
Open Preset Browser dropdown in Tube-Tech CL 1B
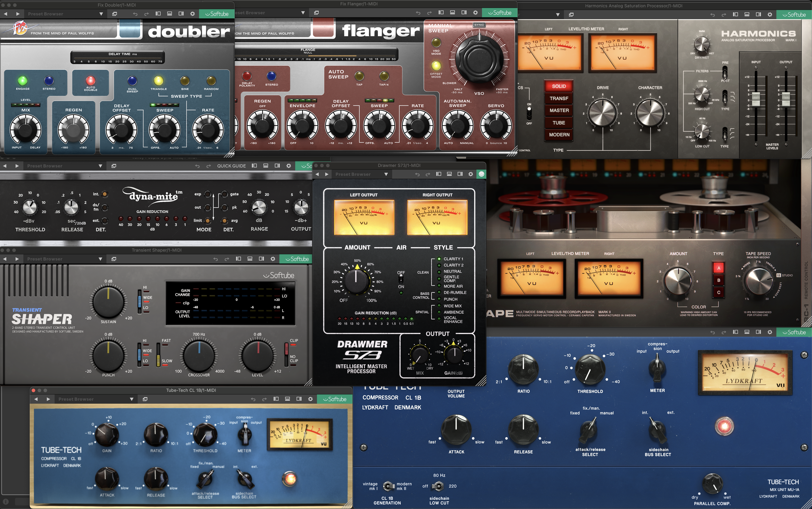point(96,399)
